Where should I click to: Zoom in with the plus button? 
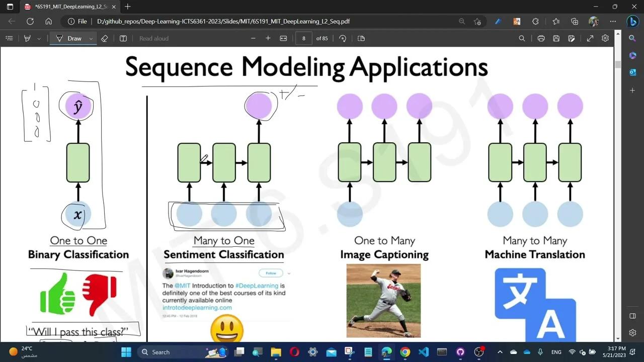pos(269,38)
